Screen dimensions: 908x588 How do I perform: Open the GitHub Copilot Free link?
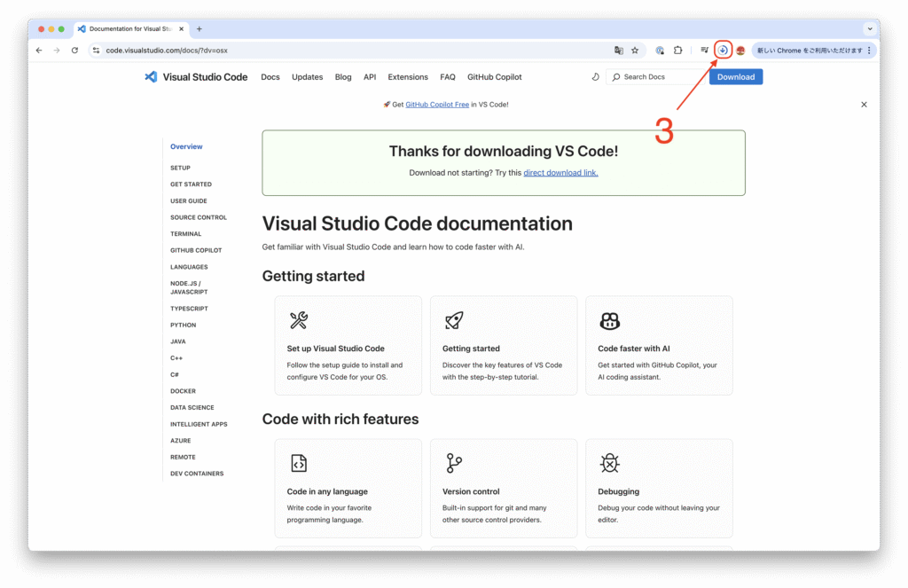tap(437, 105)
